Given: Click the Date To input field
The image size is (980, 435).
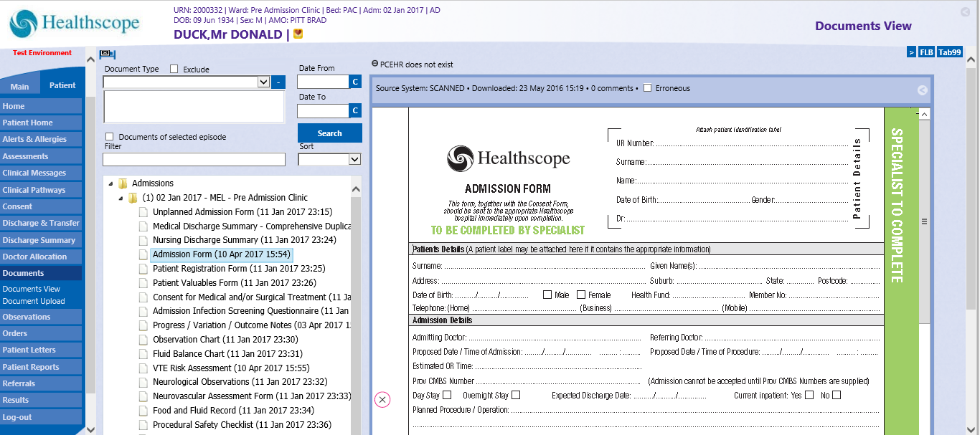Looking at the screenshot, I should (323, 110).
